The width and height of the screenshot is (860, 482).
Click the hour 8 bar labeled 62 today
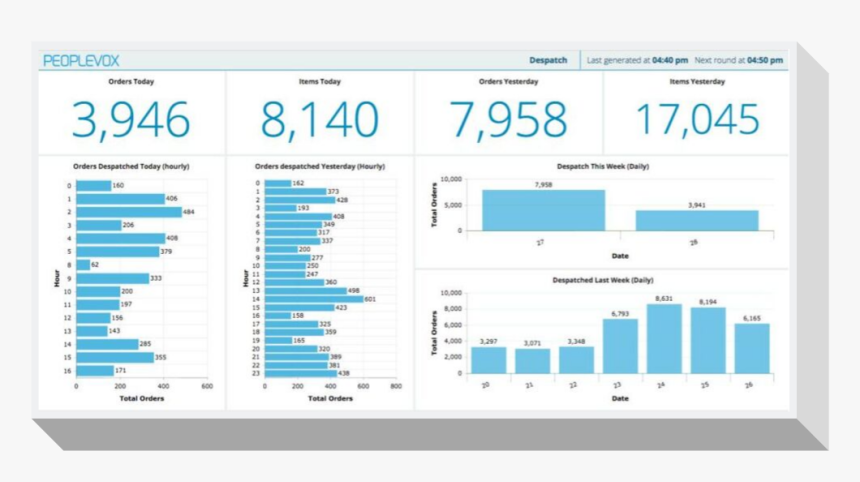click(x=83, y=265)
